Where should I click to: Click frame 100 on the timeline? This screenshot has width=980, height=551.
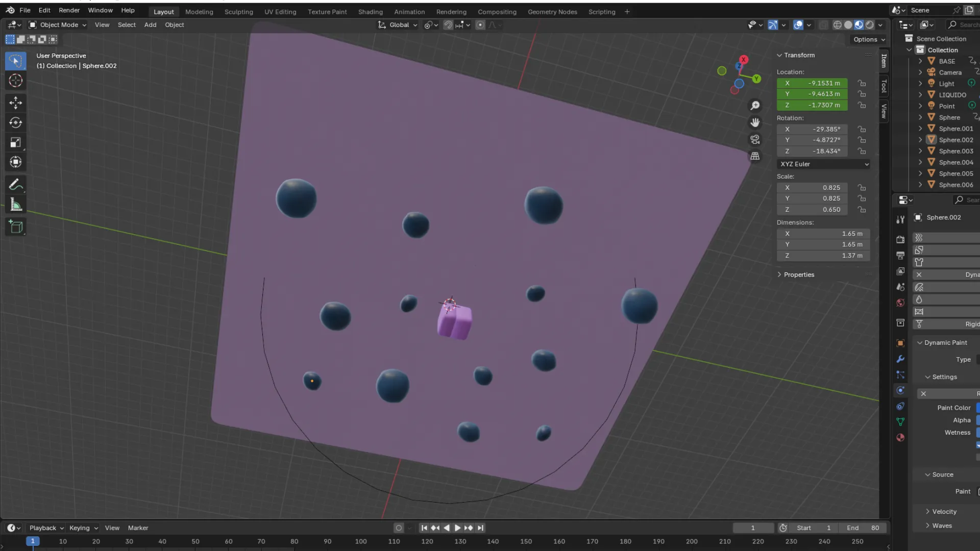(360, 541)
